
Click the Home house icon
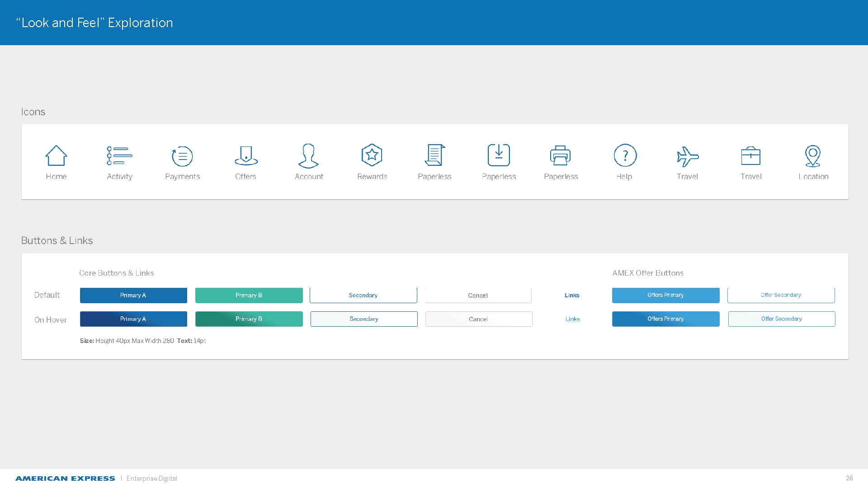click(x=56, y=155)
